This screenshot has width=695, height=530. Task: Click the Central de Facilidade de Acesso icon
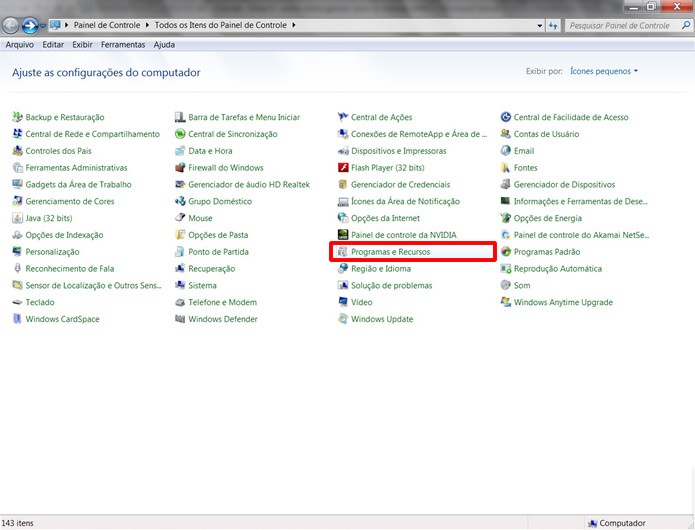(506, 117)
